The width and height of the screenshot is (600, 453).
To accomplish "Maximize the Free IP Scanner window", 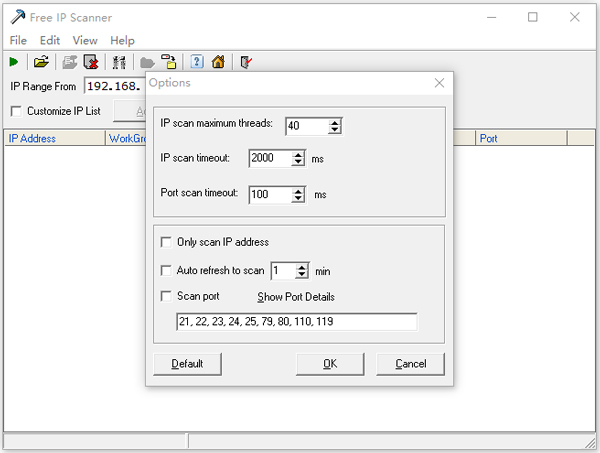I will click(x=533, y=17).
